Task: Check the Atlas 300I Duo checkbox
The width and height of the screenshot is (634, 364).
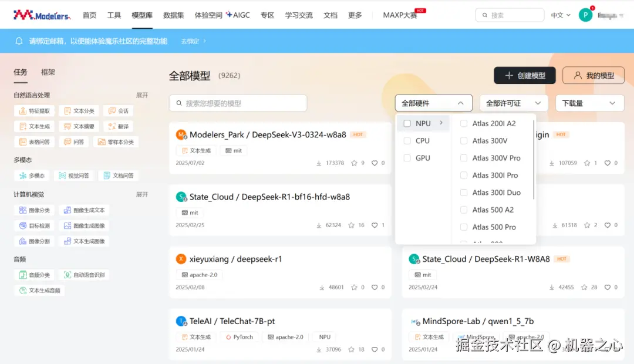Action: tap(464, 193)
